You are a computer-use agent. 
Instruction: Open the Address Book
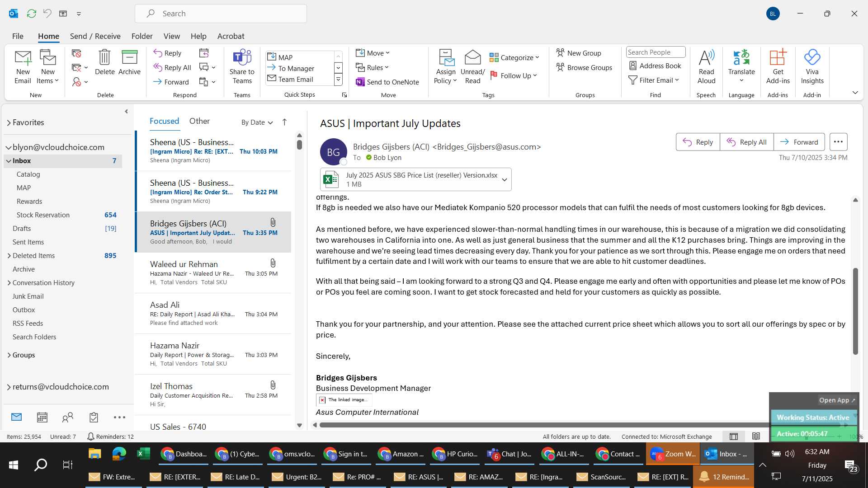click(x=655, y=66)
